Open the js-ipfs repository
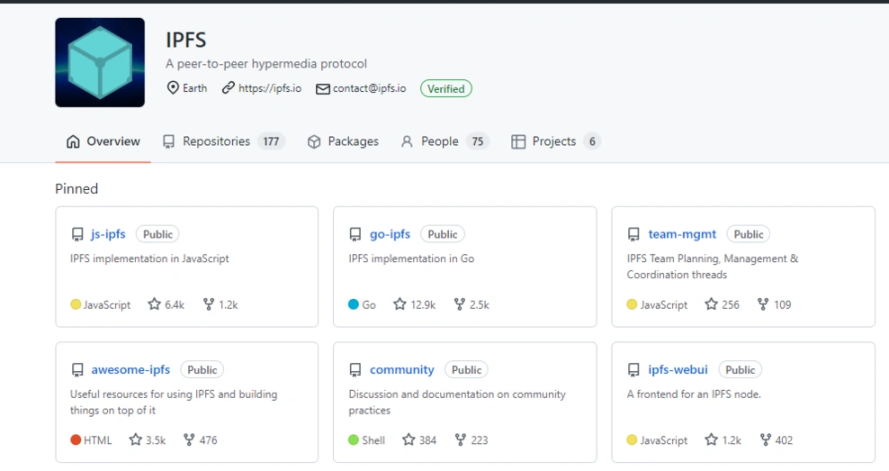 pyautogui.click(x=108, y=234)
